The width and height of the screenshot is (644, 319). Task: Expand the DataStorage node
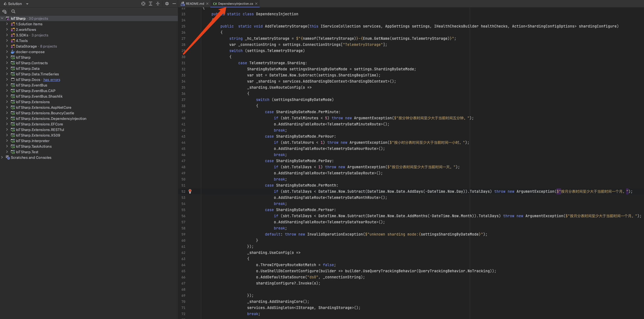coord(7,46)
